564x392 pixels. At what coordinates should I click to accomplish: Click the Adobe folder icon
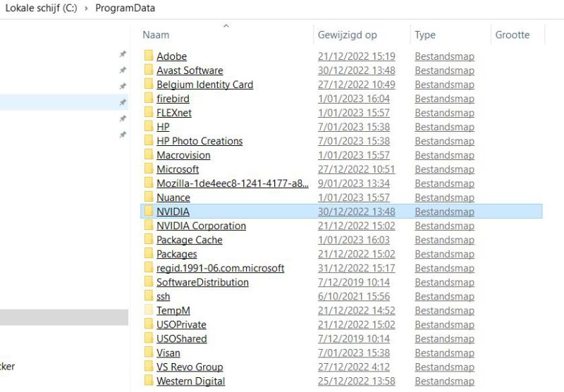pos(149,56)
